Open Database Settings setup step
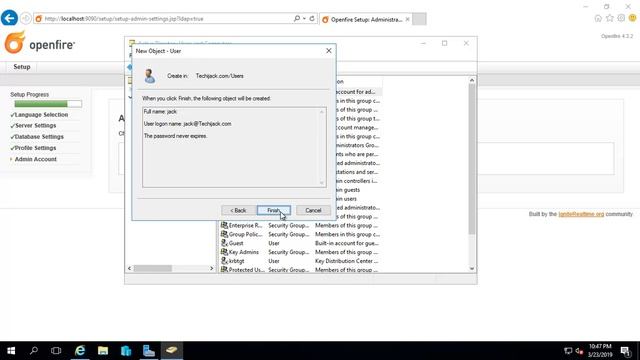The height and width of the screenshot is (360, 640). coord(39,137)
